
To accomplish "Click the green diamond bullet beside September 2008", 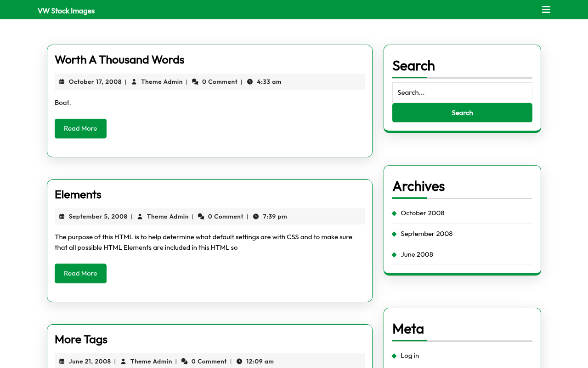I will point(394,234).
